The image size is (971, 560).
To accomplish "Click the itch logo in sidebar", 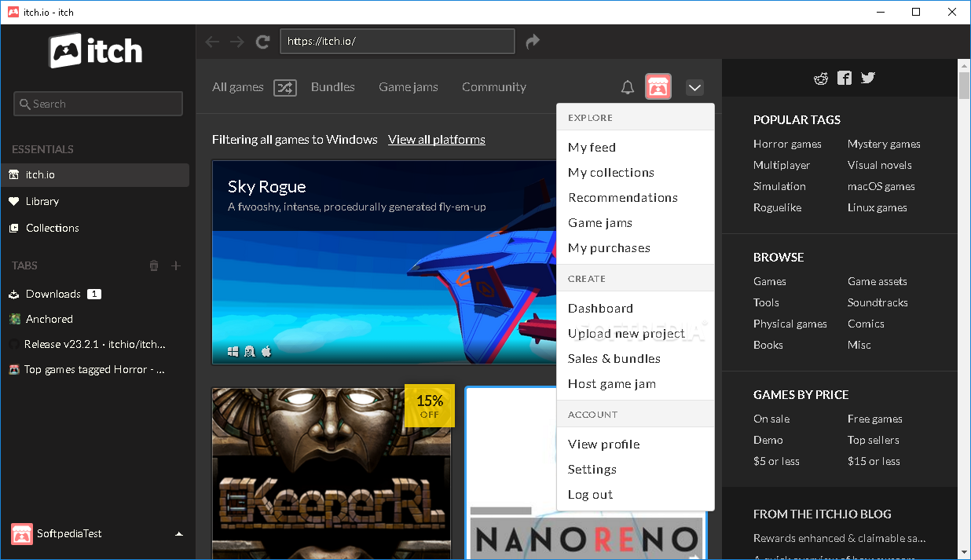I will [x=97, y=51].
